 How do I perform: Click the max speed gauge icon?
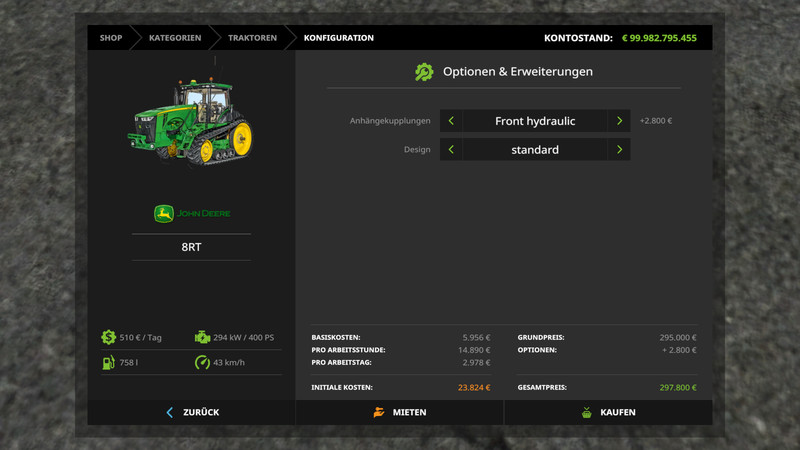point(202,362)
